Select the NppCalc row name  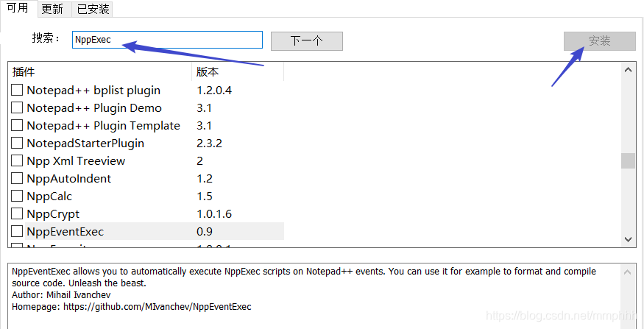tap(49, 196)
